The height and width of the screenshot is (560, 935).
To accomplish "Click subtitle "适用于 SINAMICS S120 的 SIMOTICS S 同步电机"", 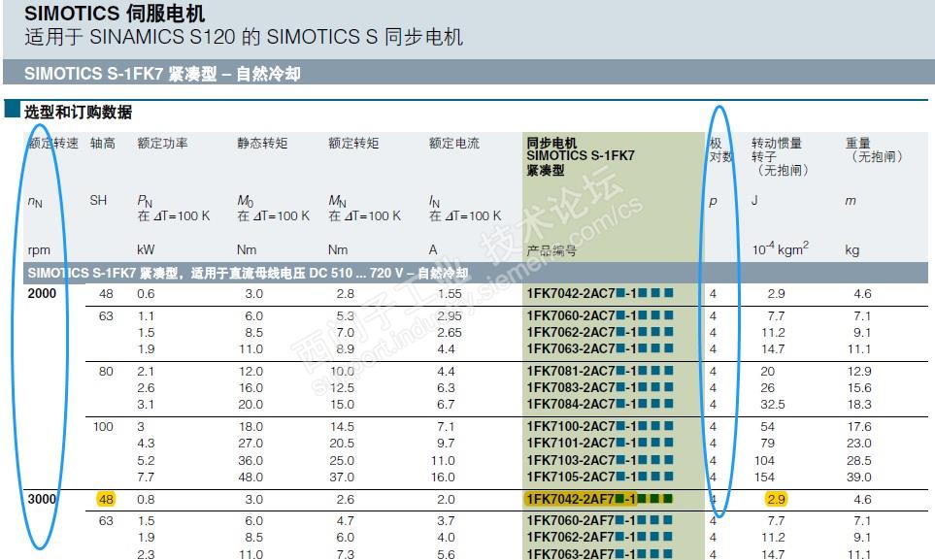I will 244,37.
